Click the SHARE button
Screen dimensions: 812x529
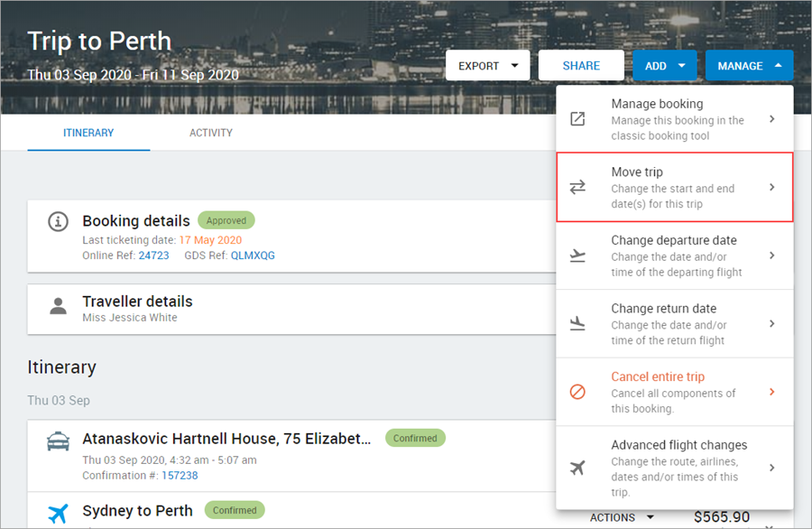(581, 66)
